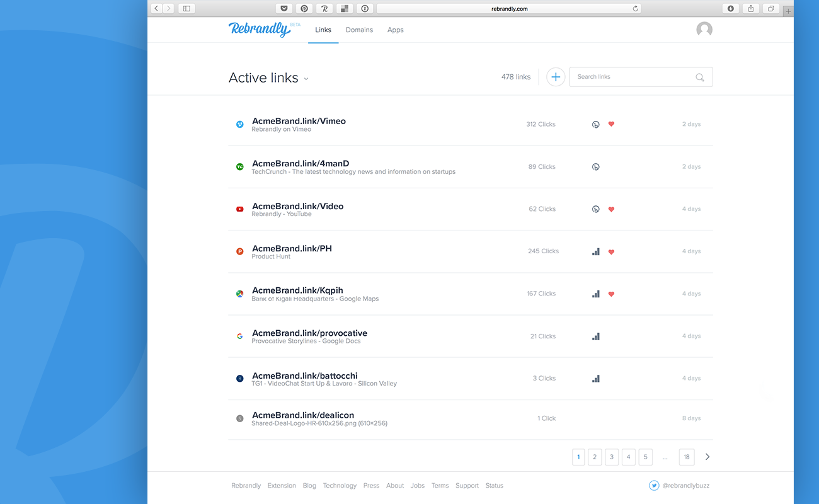Switch to the Domains tab
819x504 pixels.
[359, 30]
